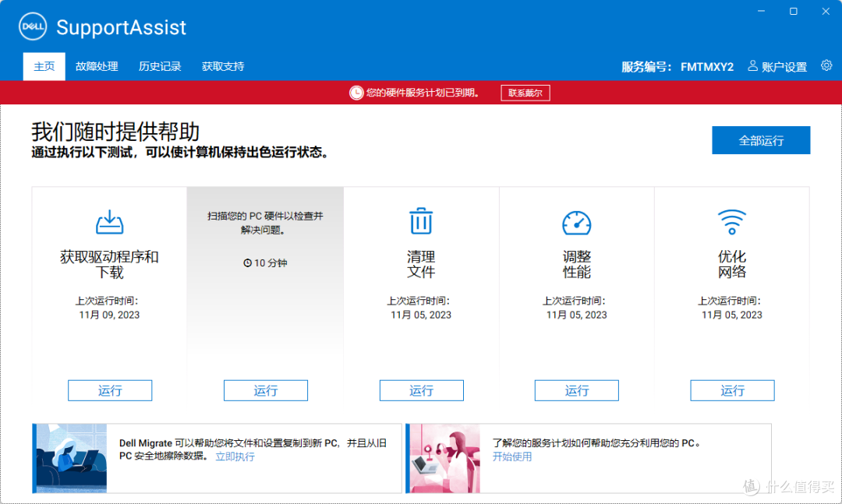This screenshot has width=842, height=504.
Task: Click the 优化网络 card title
Action: [732, 264]
